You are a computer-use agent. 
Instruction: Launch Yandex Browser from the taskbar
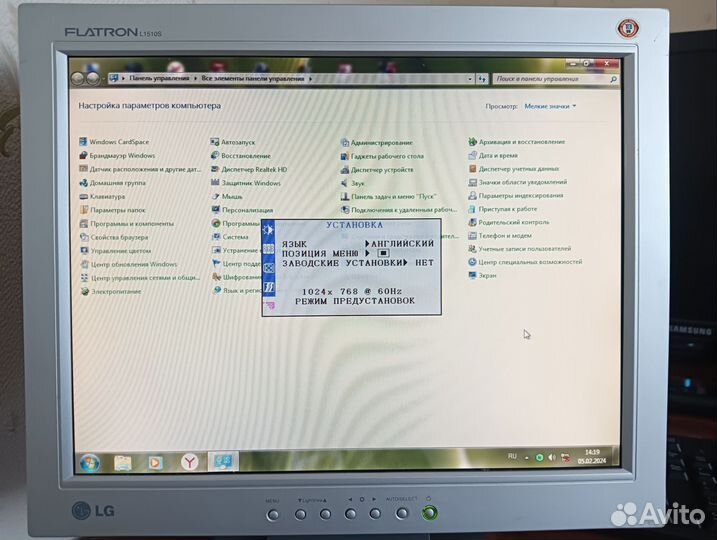(x=188, y=461)
